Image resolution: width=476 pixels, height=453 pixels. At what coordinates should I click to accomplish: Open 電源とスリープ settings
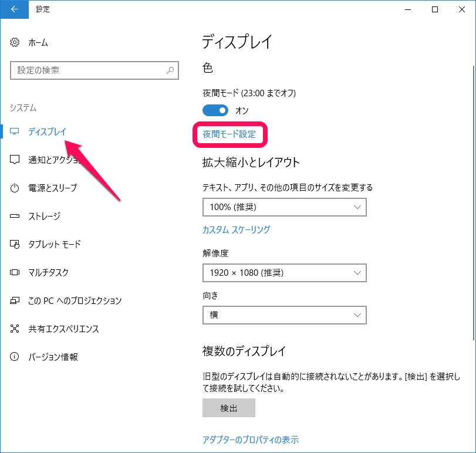(52, 188)
